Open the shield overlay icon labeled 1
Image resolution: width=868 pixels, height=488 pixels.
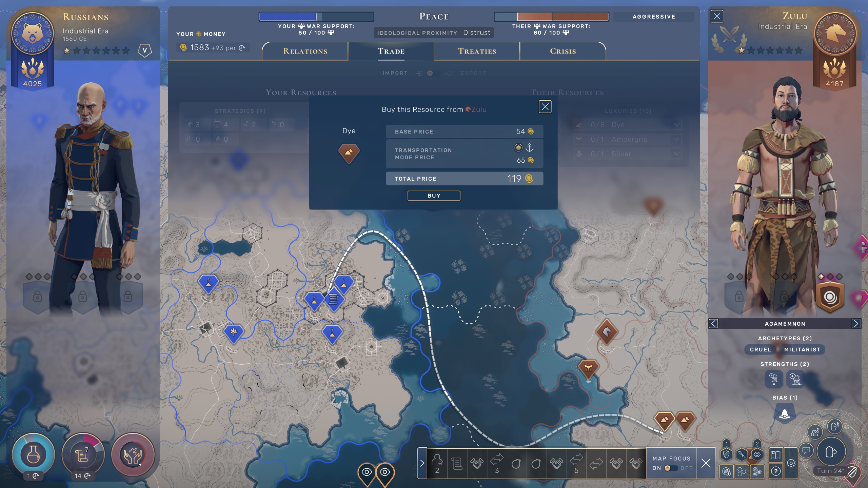tap(726, 454)
